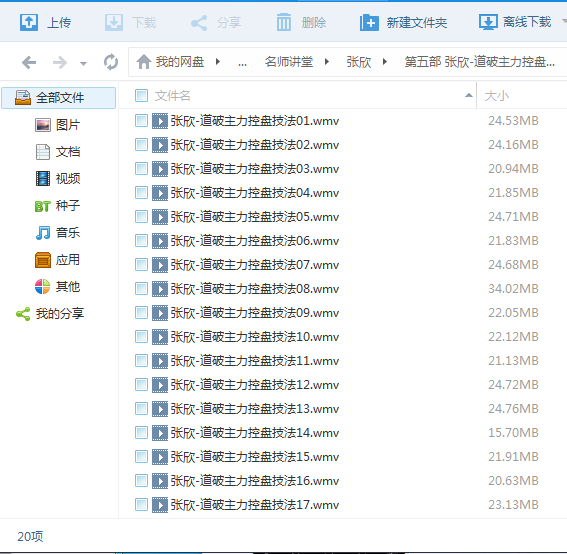Open the BT 种子 category
This screenshot has width=567, height=554.
point(57,205)
